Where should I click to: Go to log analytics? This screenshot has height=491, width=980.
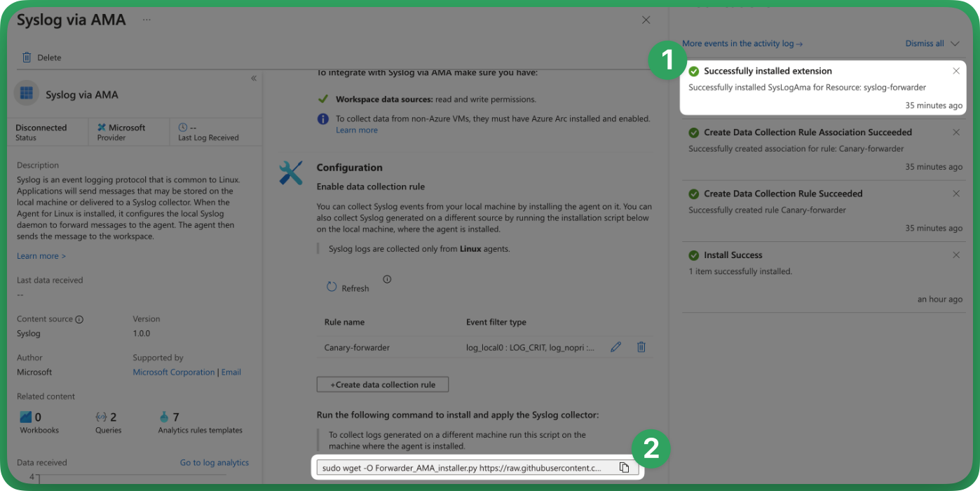pos(215,463)
